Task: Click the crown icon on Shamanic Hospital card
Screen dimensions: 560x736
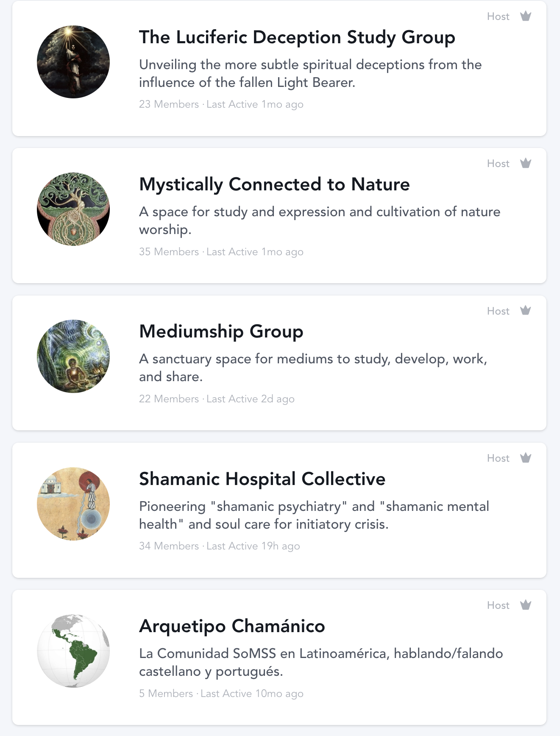Action: pyautogui.click(x=526, y=458)
